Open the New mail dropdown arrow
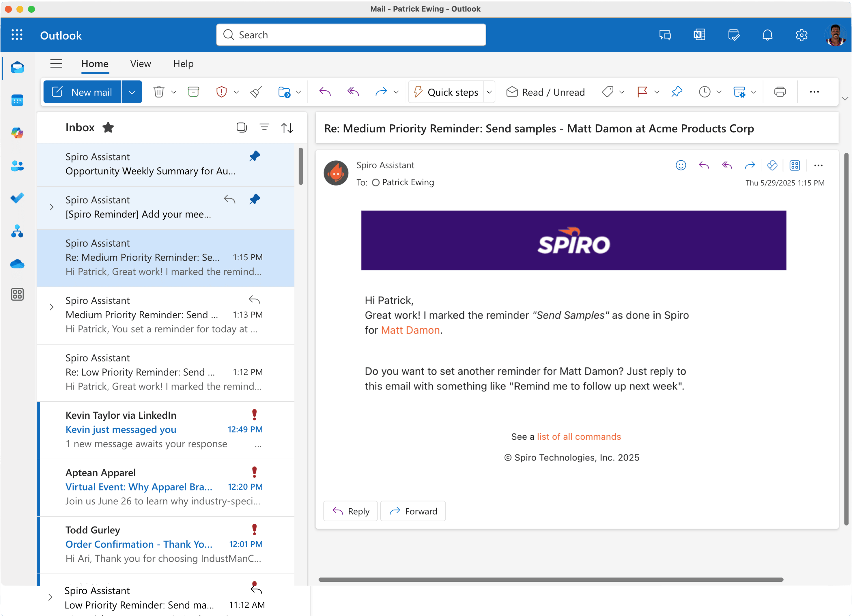The height and width of the screenshot is (616, 852). [132, 92]
